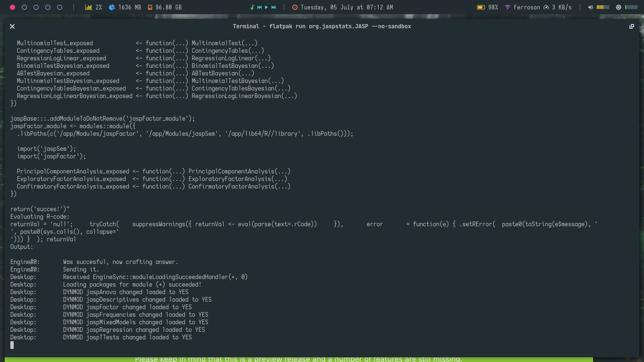The height and width of the screenshot is (362, 644).
Task: Open the CPU usage graph indicator
Action: (88, 7)
